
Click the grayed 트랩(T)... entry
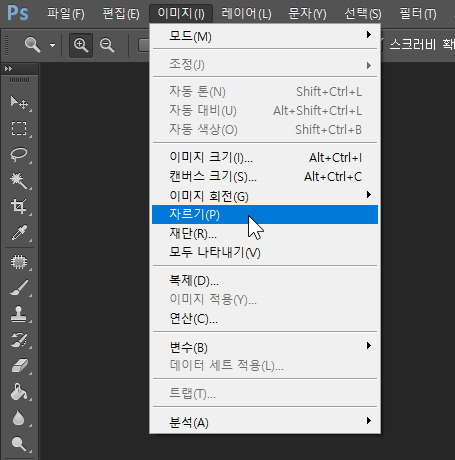click(x=265, y=394)
